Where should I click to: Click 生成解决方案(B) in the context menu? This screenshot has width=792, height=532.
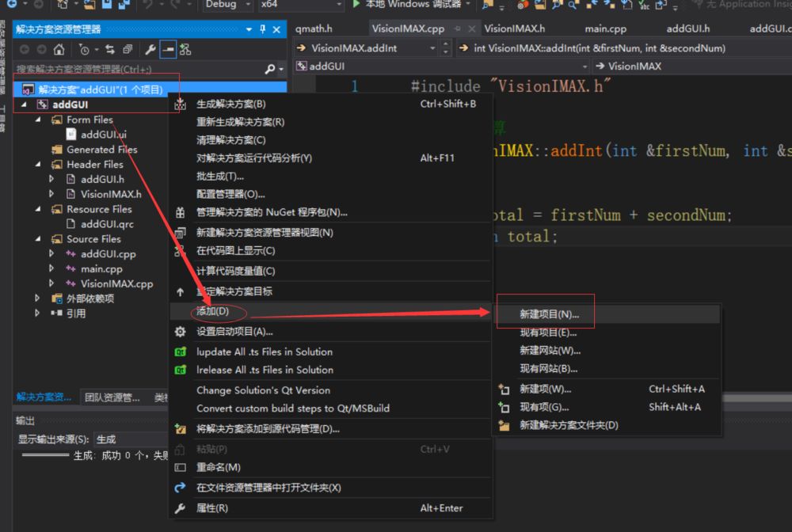tap(230, 104)
